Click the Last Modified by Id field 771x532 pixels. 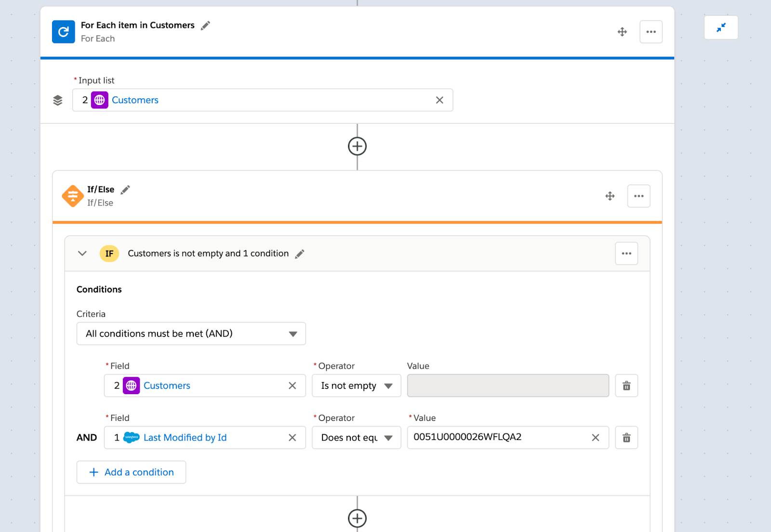click(x=205, y=438)
